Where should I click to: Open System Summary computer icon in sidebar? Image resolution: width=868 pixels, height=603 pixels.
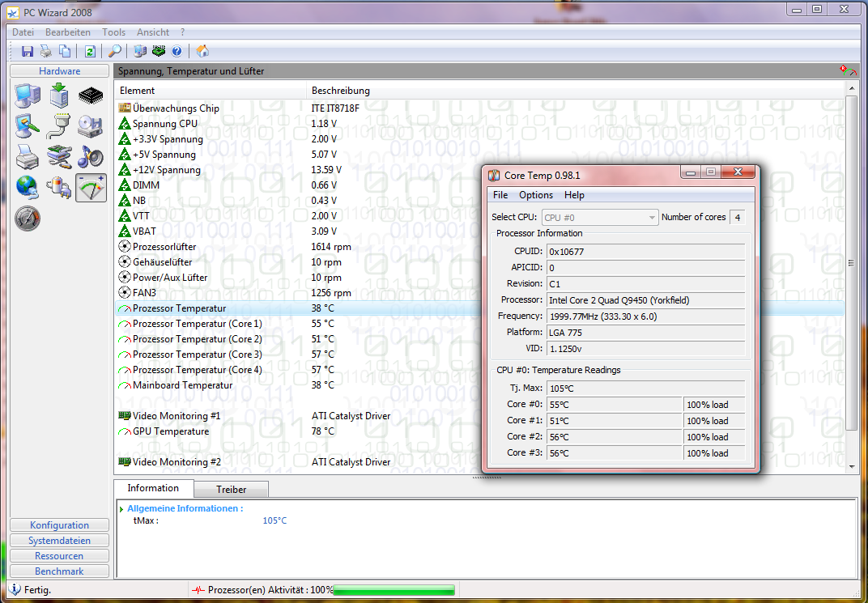pos(28,96)
